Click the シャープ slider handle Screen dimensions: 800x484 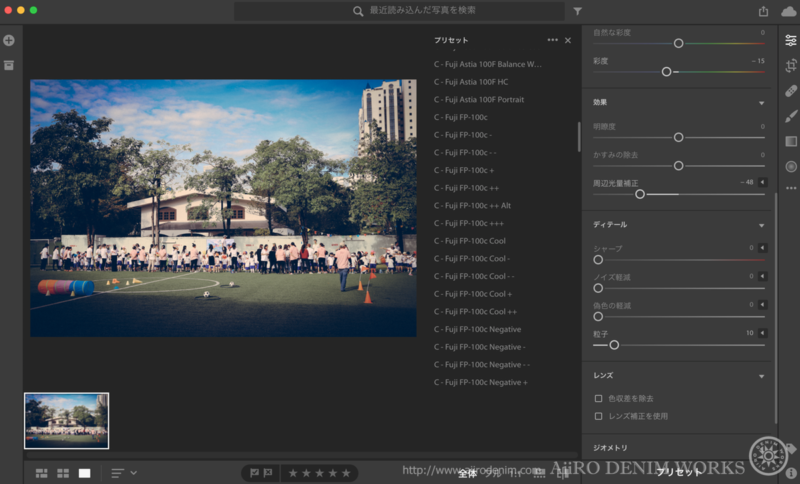click(598, 260)
